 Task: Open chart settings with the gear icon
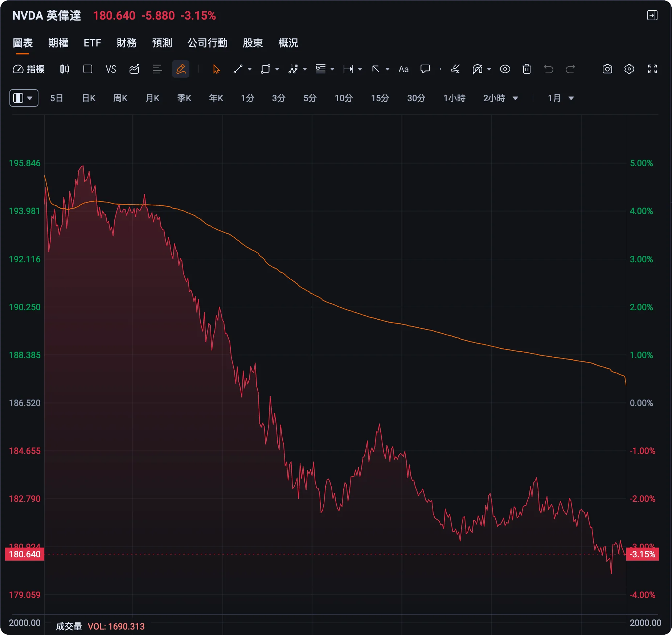click(629, 69)
